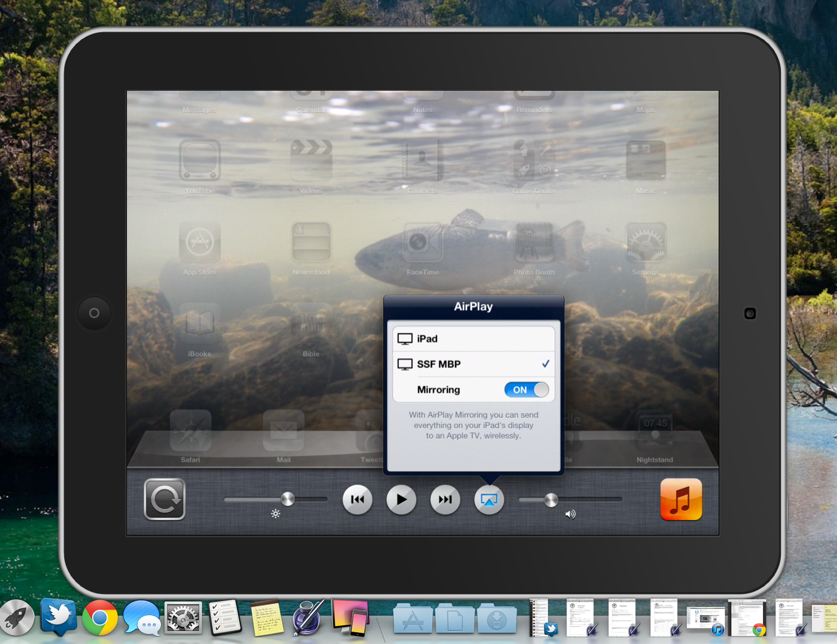The height and width of the screenshot is (644, 837).
Task: Open the App Store on the iPad
Action: tap(200, 242)
